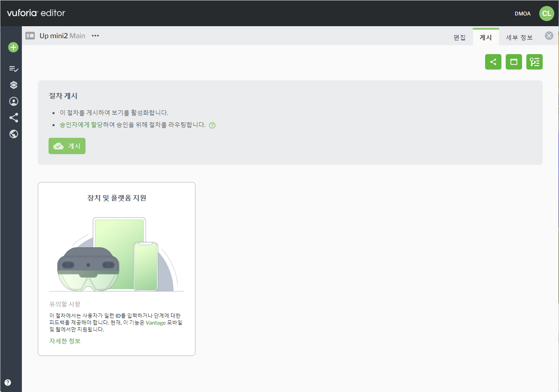Open the checklist icon in left sidebar
The width and height of the screenshot is (559, 392).
(x=13, y=69)
